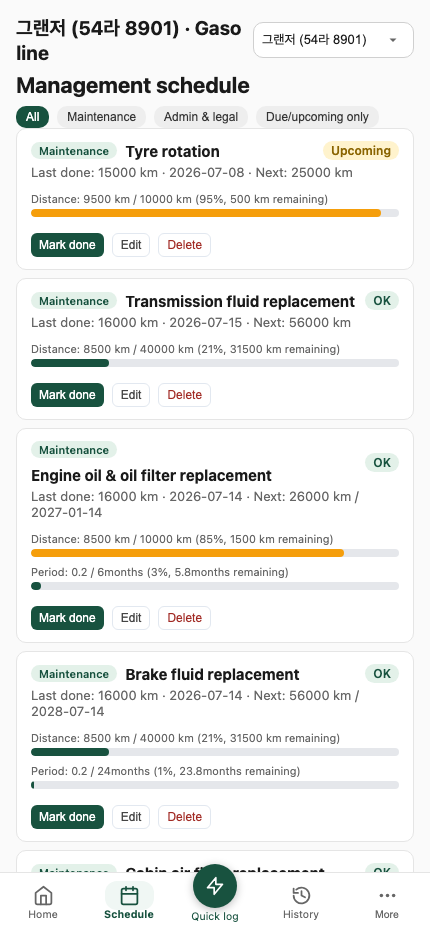Enable Due/upcoming only filter

tap(318, 116)
